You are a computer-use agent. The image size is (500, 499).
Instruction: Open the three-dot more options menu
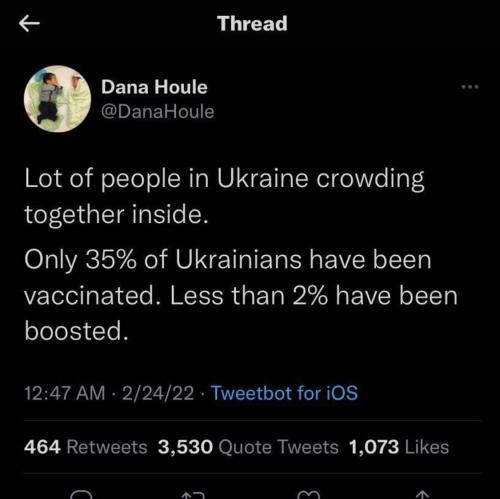(x=470, y=87)
